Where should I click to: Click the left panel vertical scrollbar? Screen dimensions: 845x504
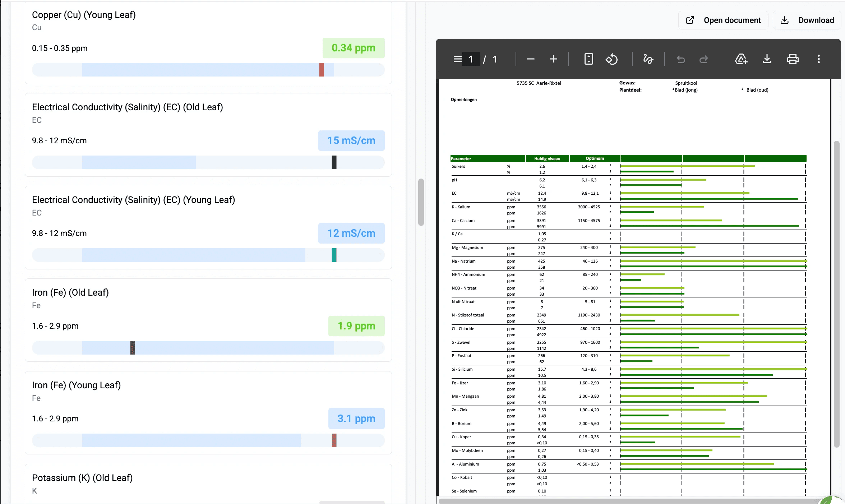[421, 202]
